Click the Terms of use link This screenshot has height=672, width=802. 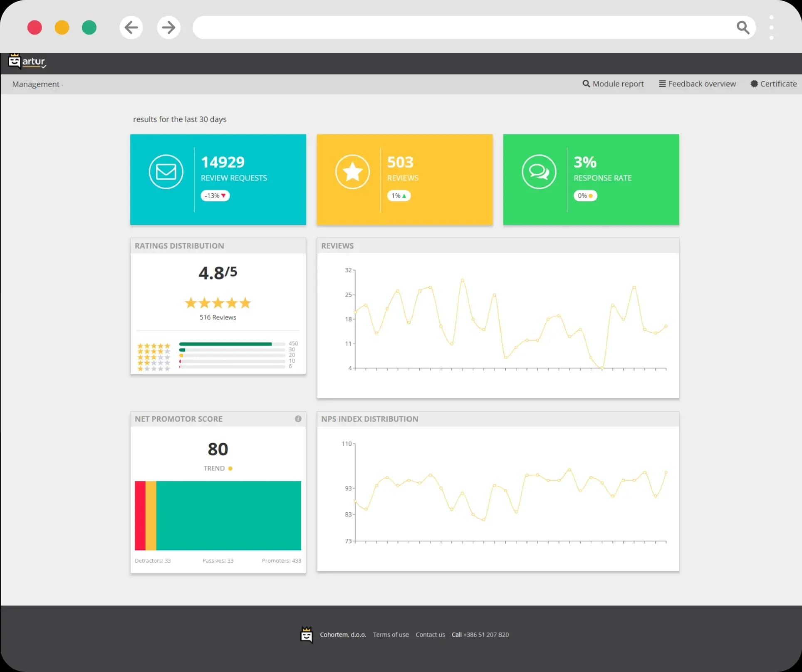click(x=391, y=635)
